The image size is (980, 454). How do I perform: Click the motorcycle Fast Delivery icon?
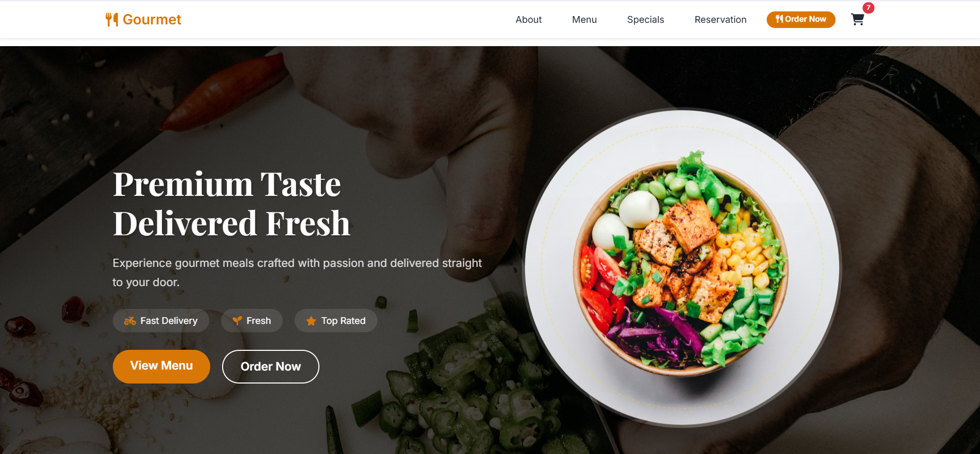pos(130,321)
